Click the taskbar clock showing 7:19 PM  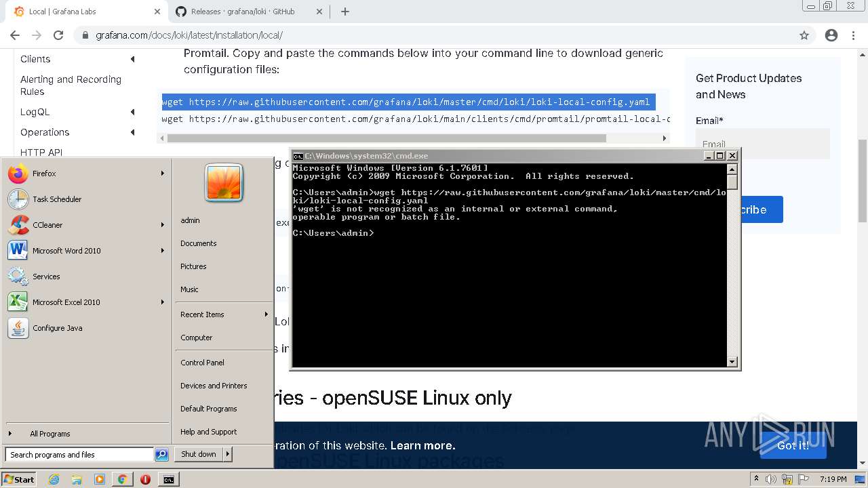[x=833, y=479]
